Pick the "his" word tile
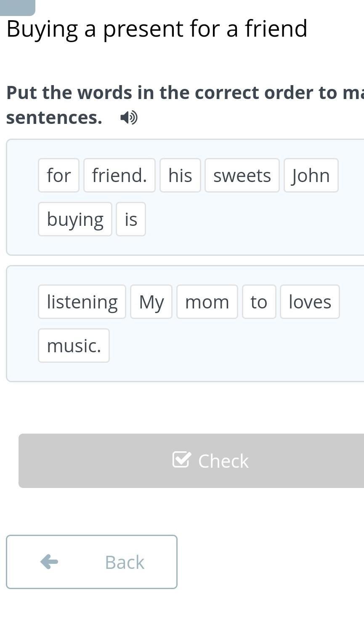 [180, 175]
